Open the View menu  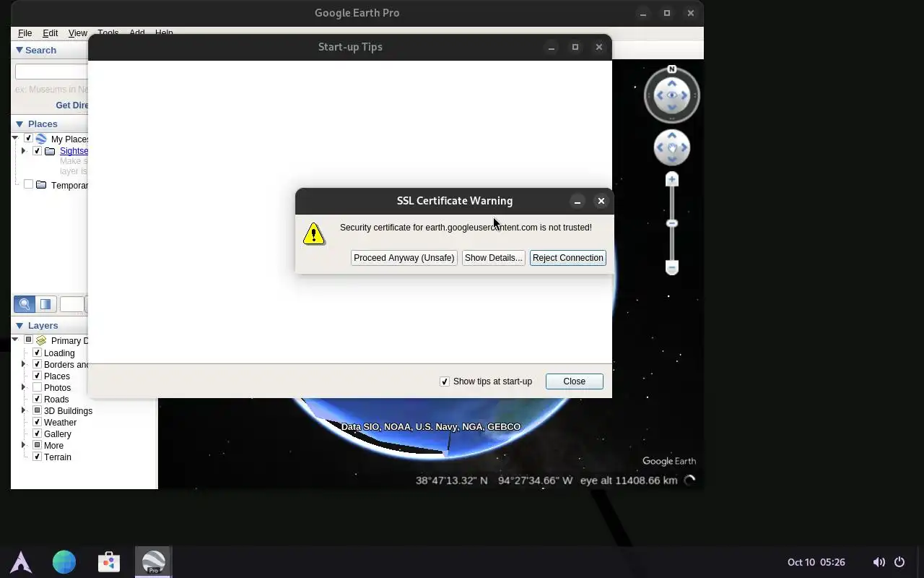[77, 33]
